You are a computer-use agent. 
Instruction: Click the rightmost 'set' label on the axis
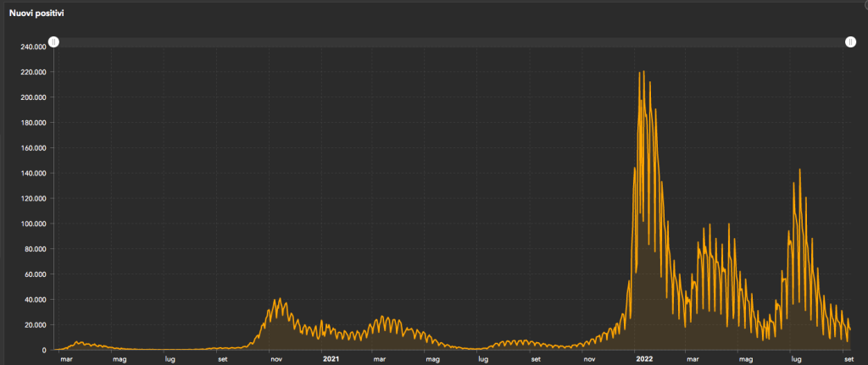(849, 358)
